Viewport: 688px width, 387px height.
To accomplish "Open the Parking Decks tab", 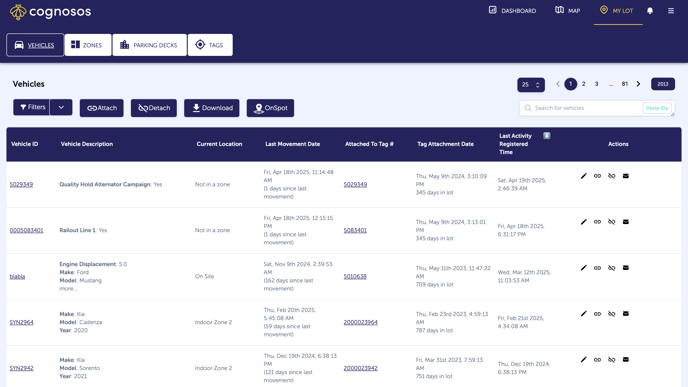I will click(150, 45).
